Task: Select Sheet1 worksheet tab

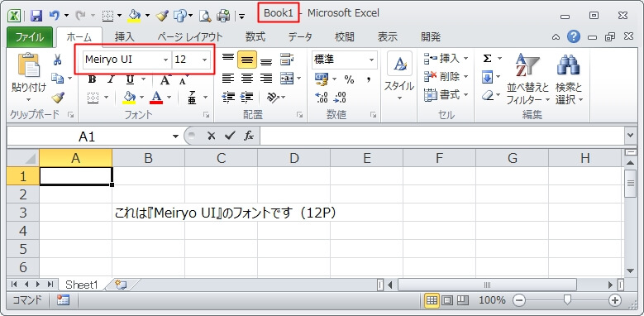Action: (x=82, y=285)
